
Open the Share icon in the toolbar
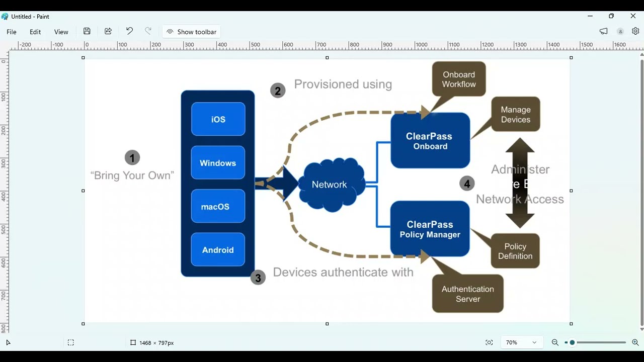(108, 31)
